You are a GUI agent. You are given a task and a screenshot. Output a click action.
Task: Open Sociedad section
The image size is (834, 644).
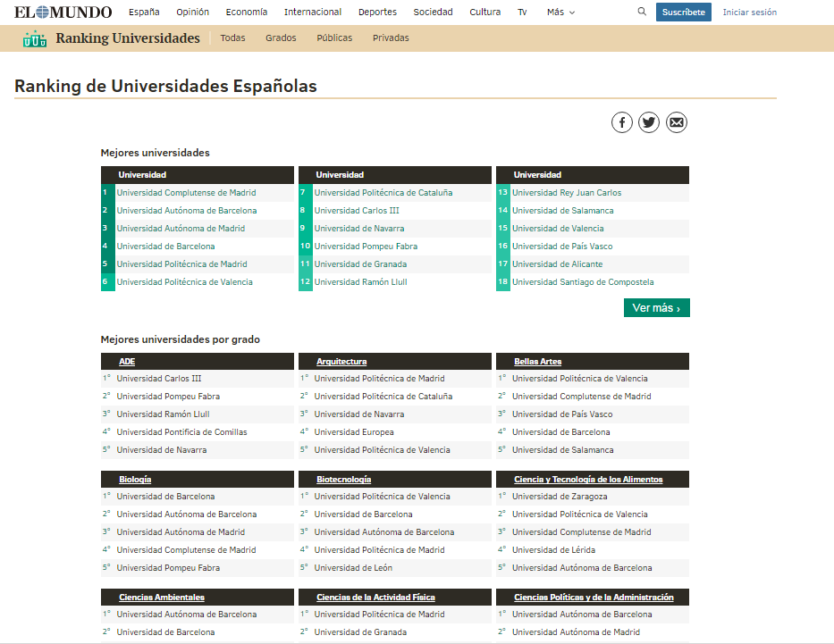[x=433, y=12]
